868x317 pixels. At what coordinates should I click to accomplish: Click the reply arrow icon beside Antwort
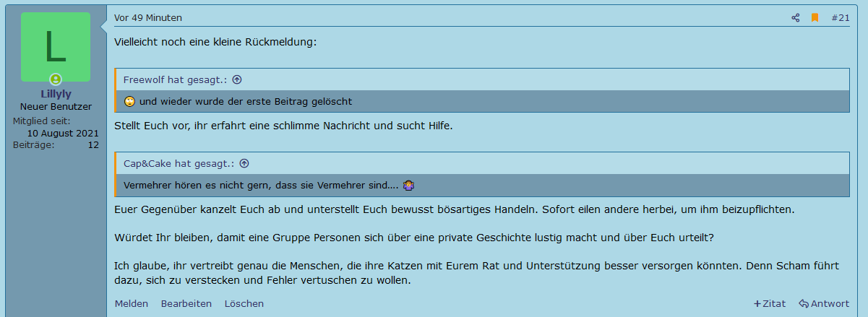click(x=804, y=304)
